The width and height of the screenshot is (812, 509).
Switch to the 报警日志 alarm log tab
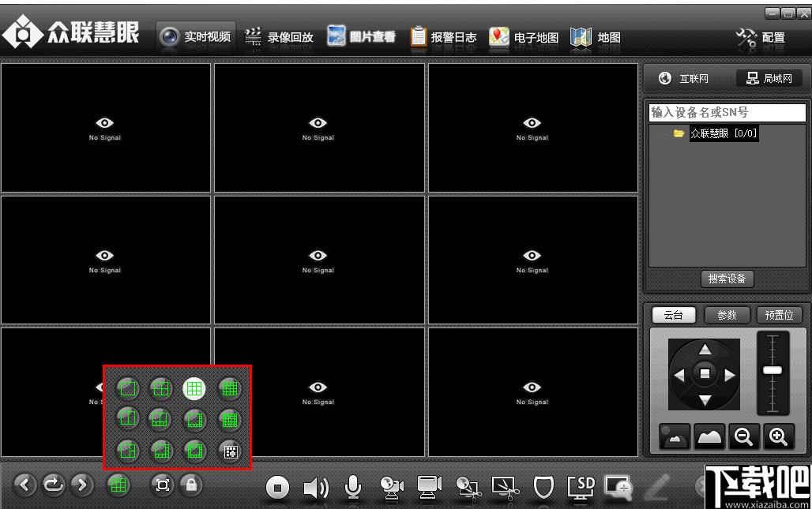[443, 37]
